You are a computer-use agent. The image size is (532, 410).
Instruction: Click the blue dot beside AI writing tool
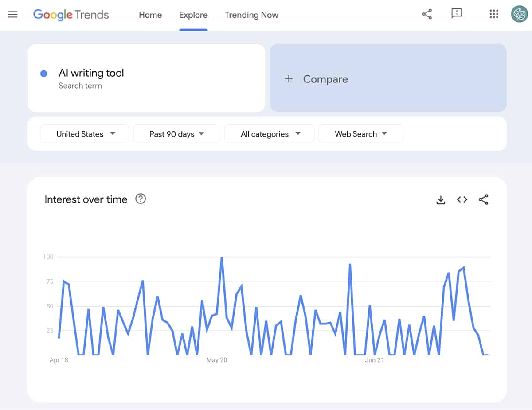pos(44,74)
